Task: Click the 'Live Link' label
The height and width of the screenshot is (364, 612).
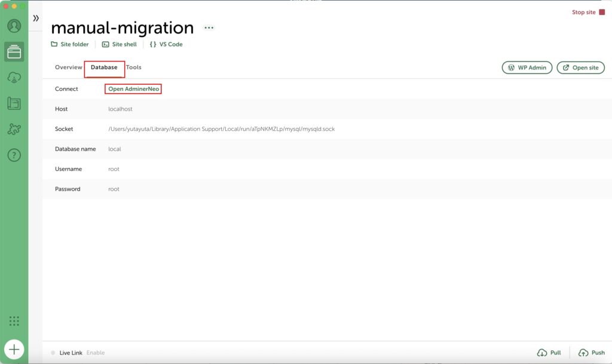Action: pyautogui.click(x=71, y=353)
